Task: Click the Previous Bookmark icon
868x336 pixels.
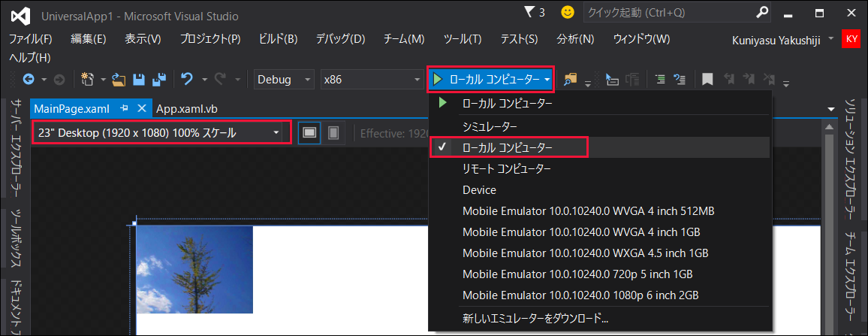Action: (x=729, y=79)
